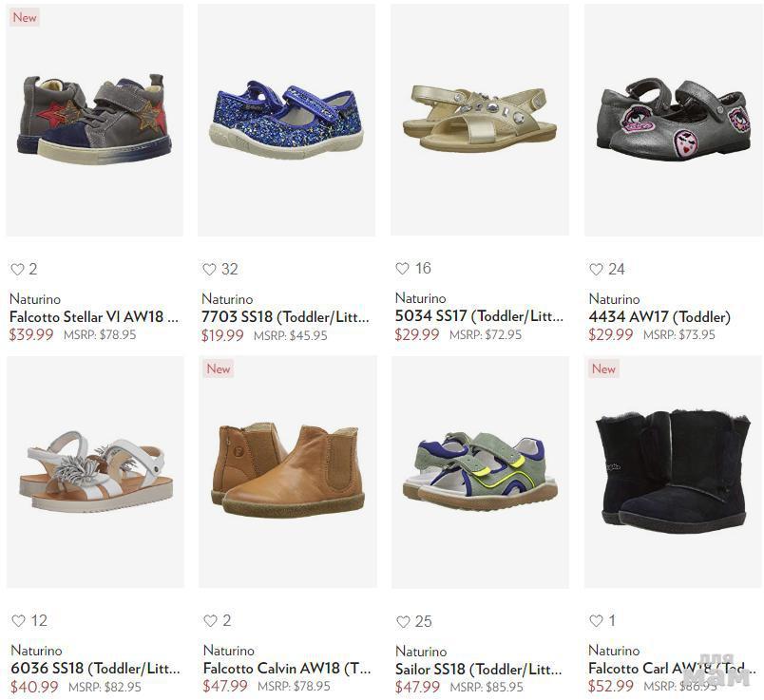
Task: View the brown Chelsea boot image
Action: tap(288, 471)
